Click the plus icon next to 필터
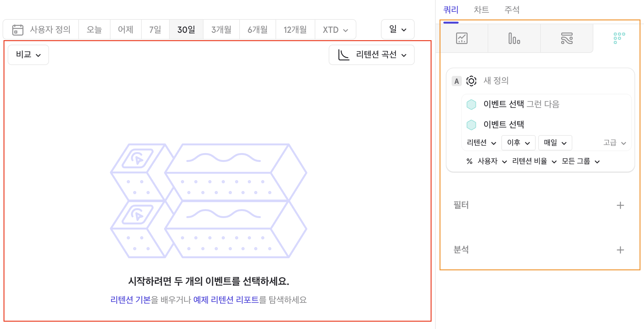 (620, 205)
